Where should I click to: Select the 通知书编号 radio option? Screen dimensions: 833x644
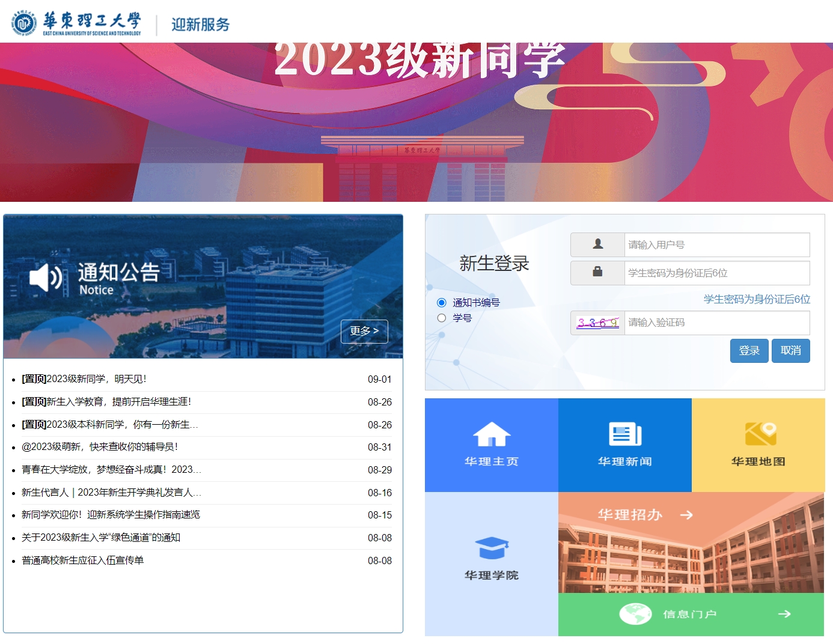point(442,302)
